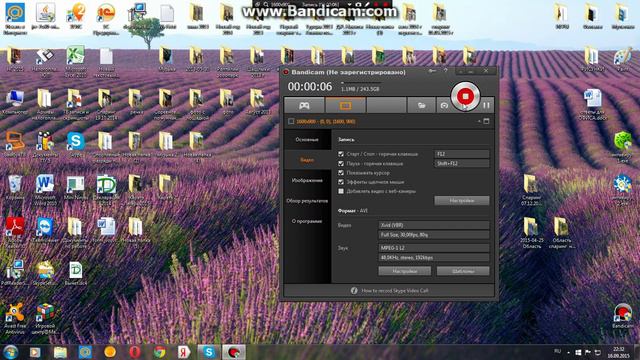640x360 pixels.
Task: Open the Основные settings tab
Action: [307, 140]
